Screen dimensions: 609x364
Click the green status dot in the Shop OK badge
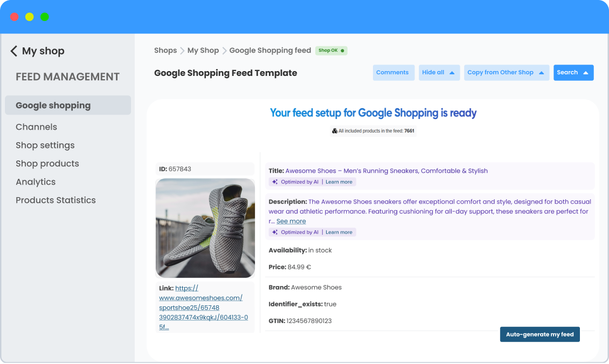coord(341,50)
